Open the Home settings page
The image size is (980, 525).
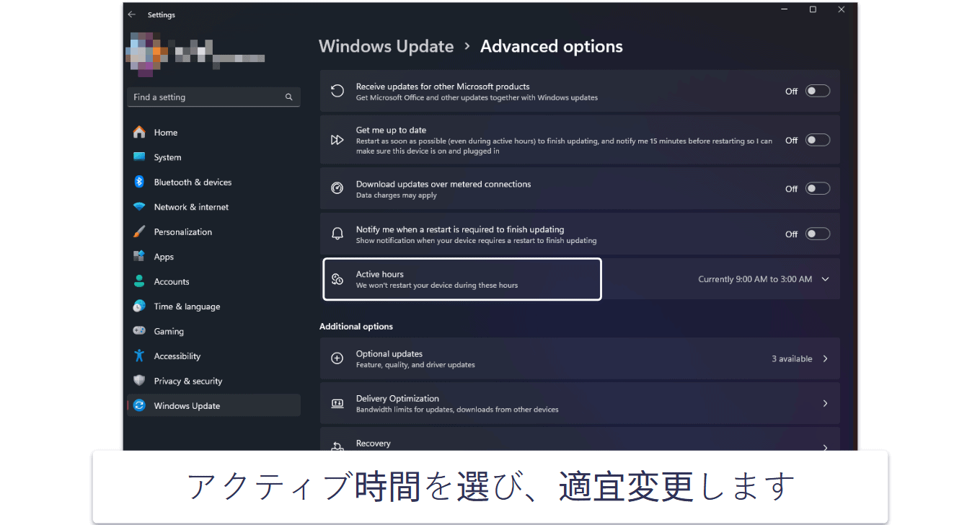click(x=213, y=132)
